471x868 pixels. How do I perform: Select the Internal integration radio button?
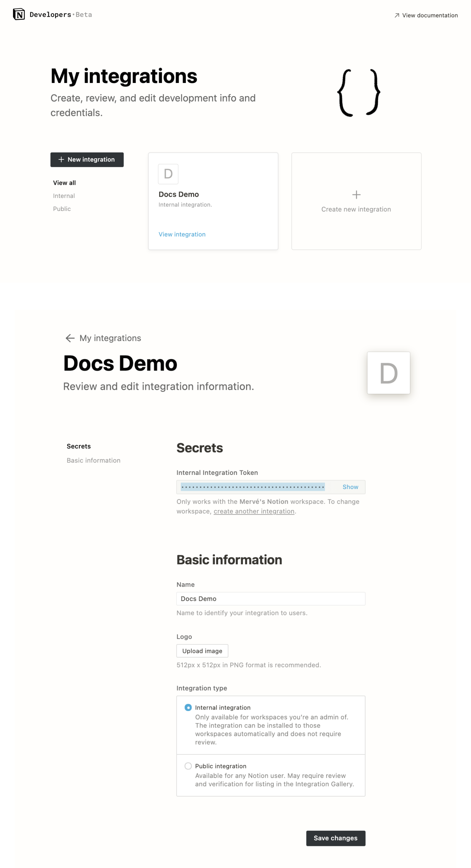click(188, 708)
